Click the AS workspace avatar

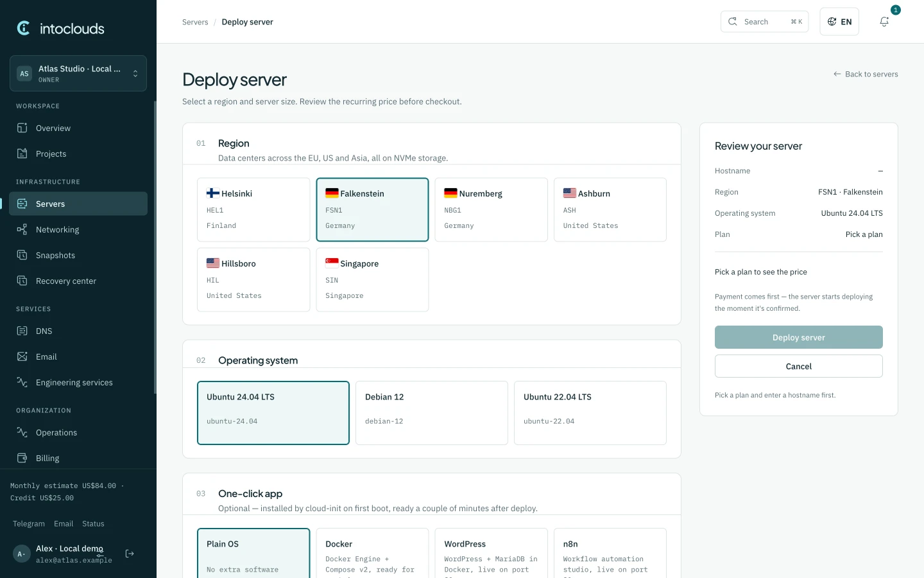pyautogui.click(x=24, y=74)
